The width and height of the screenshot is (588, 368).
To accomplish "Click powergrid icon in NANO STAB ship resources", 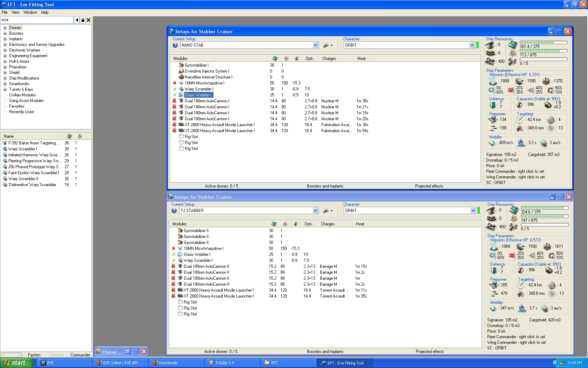I will pos(513,53).
